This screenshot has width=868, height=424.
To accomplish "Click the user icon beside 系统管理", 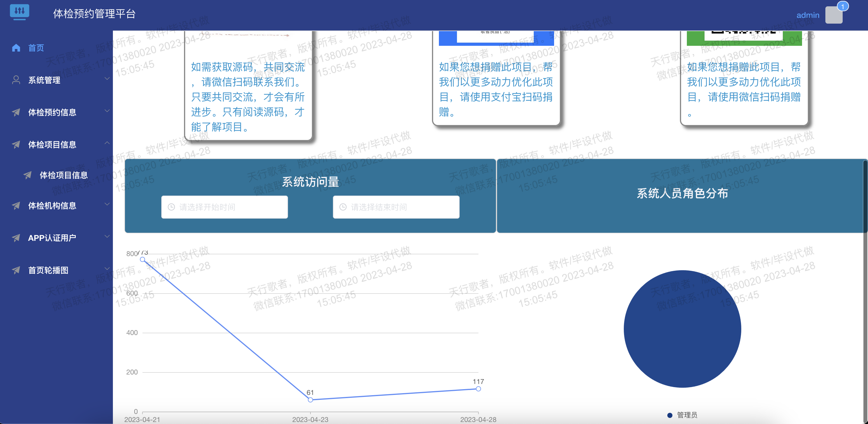I will click(x=16, y=80).
